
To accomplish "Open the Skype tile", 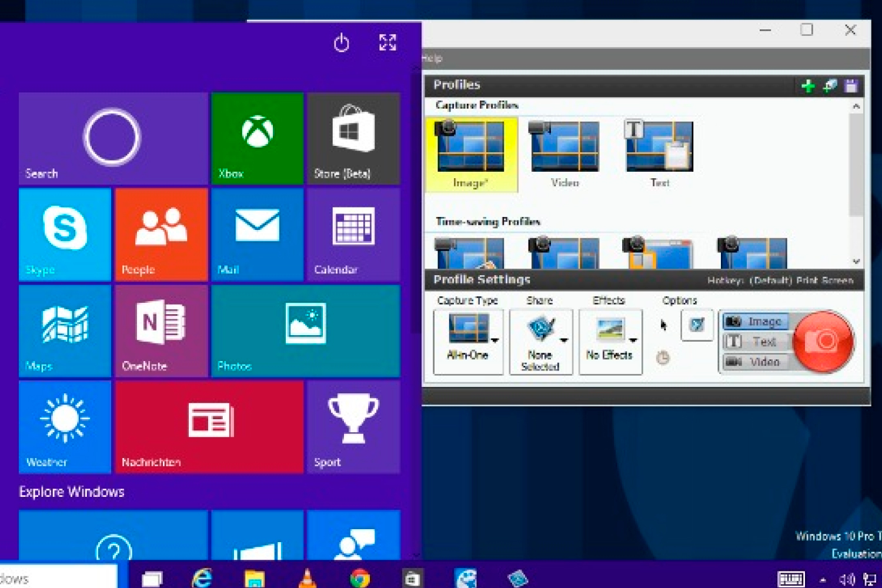I will 65,235.
